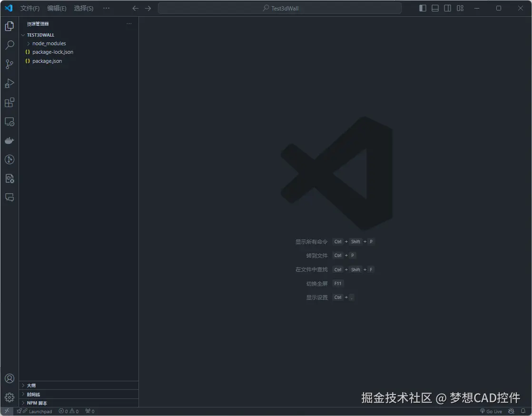Image resolution: width=532 pixels, height=416 pixels.
Task: Open the 文件(F) menu
Action: coord(30,8)
